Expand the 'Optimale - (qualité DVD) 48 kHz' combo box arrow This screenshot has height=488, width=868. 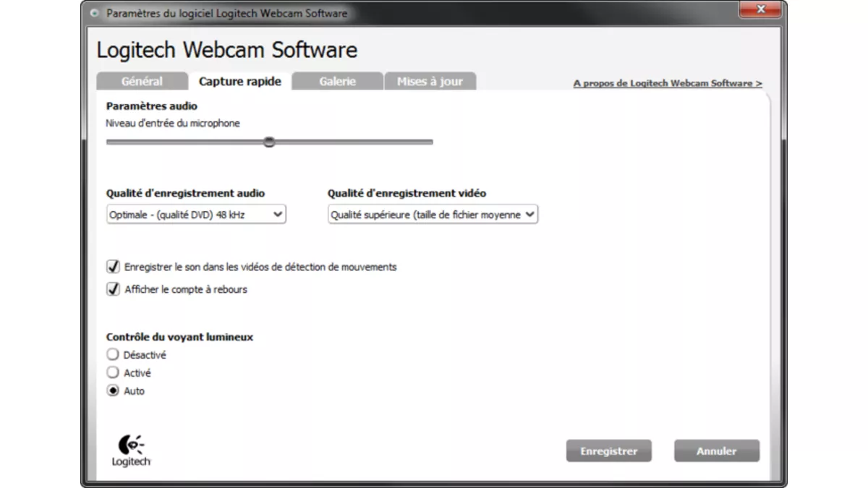point(276,214)
